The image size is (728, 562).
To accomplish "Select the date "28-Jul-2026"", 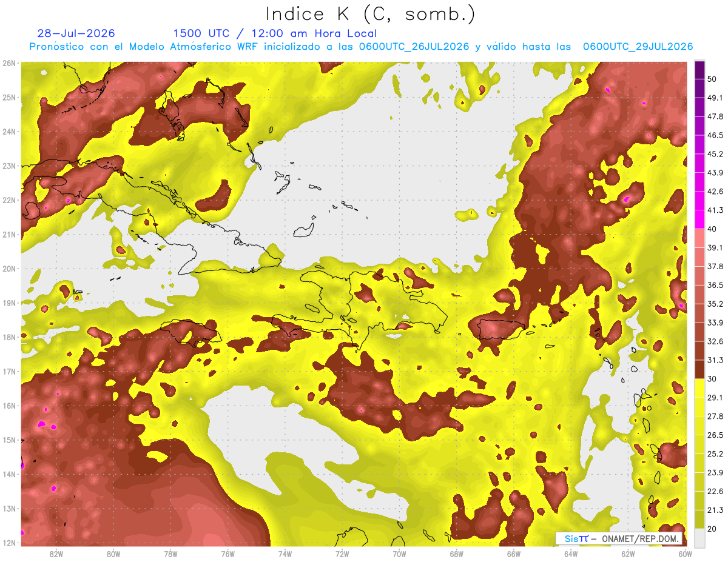I will point(76,33).
